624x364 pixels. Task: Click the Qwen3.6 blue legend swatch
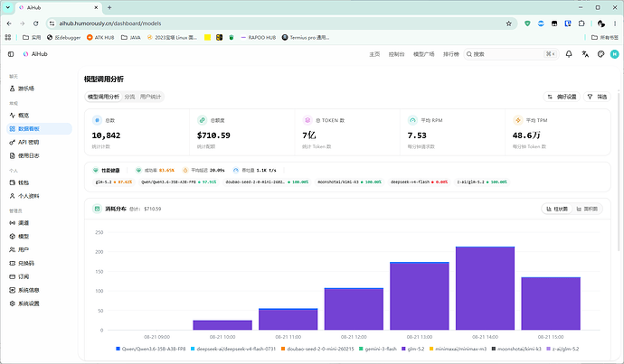click(x=118, y=349)
